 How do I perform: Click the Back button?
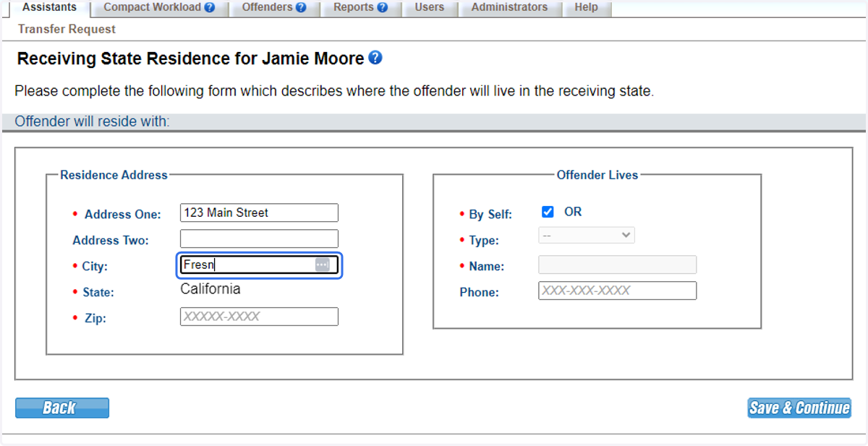click(62, 408)
